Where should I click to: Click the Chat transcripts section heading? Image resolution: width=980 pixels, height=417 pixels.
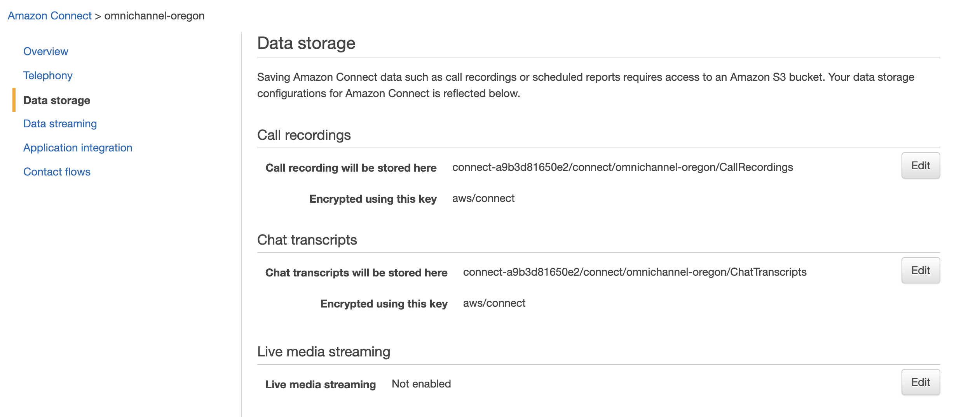(x=307, y=240)
